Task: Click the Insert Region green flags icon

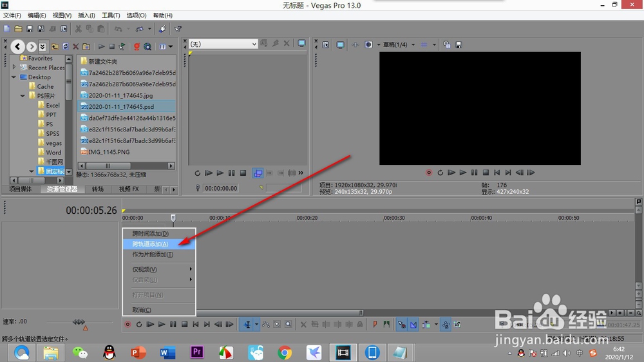Action: (x=386, y=324)
